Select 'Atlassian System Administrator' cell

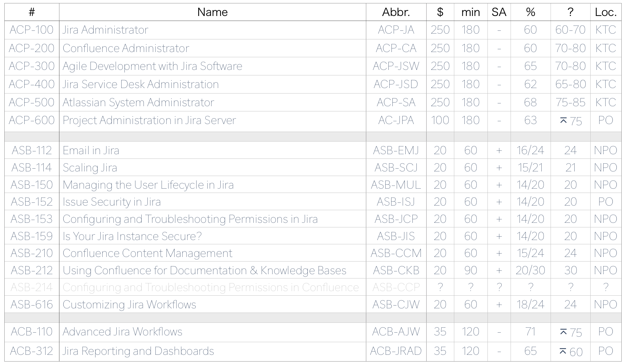[x=212, y=102]
